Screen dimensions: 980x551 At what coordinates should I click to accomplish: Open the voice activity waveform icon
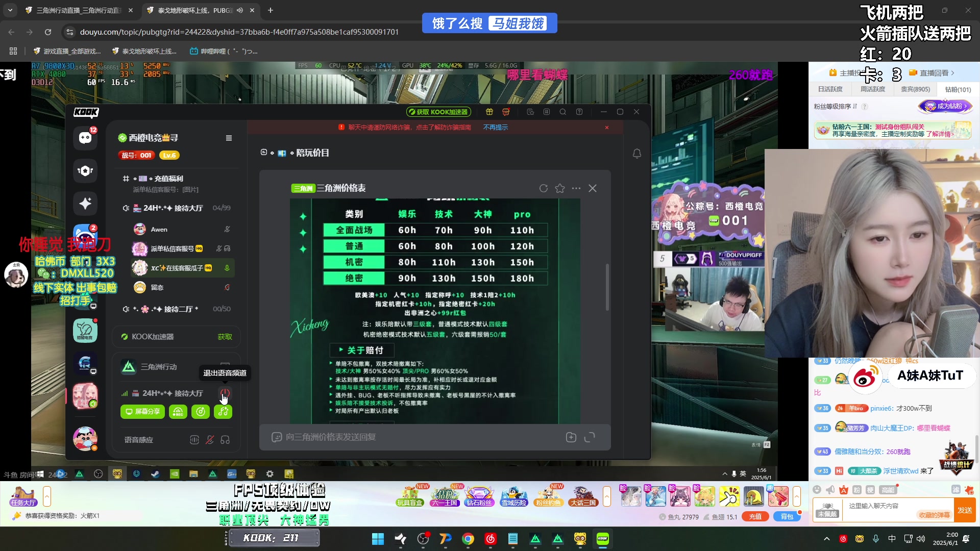[x=194, y=440]
